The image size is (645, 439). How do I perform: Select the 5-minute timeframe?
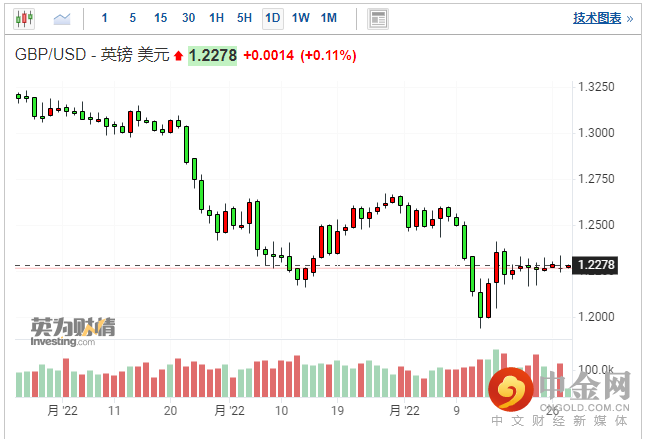[132, 18]
